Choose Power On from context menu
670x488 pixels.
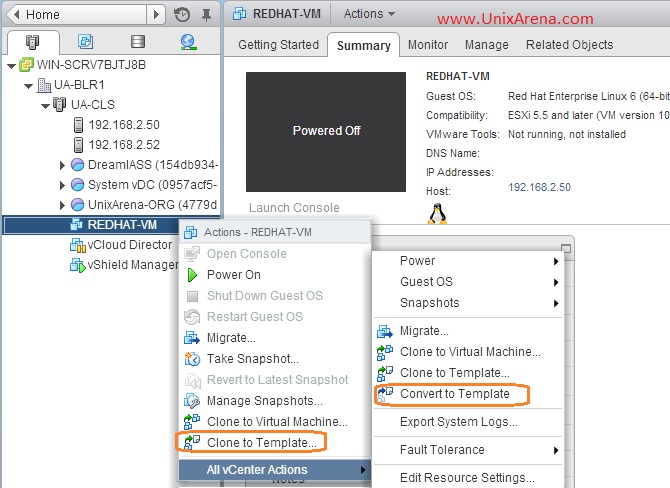(x=234, y=275)
